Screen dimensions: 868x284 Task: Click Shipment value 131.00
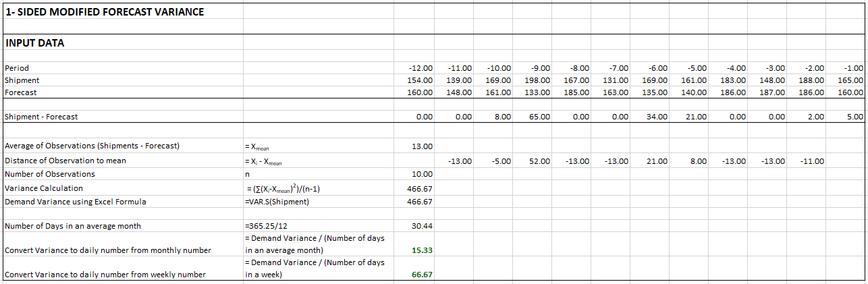click(610, 80)
